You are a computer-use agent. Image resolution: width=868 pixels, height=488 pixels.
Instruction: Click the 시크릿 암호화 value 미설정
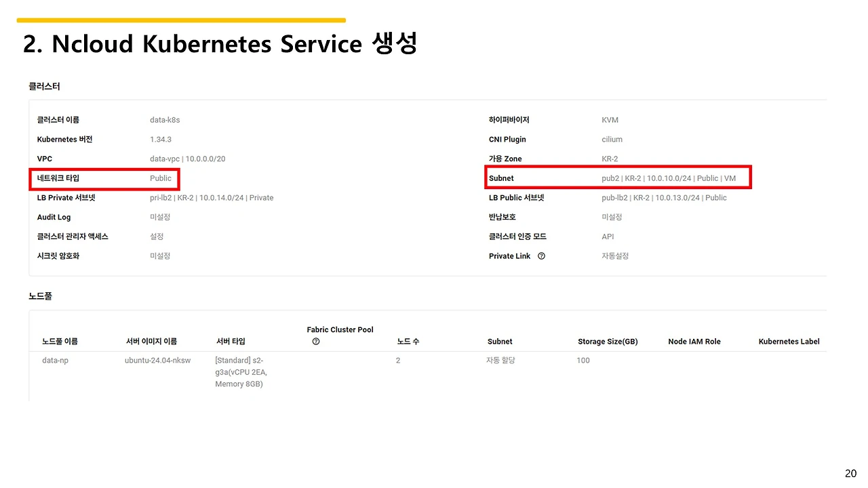[160, 256]
